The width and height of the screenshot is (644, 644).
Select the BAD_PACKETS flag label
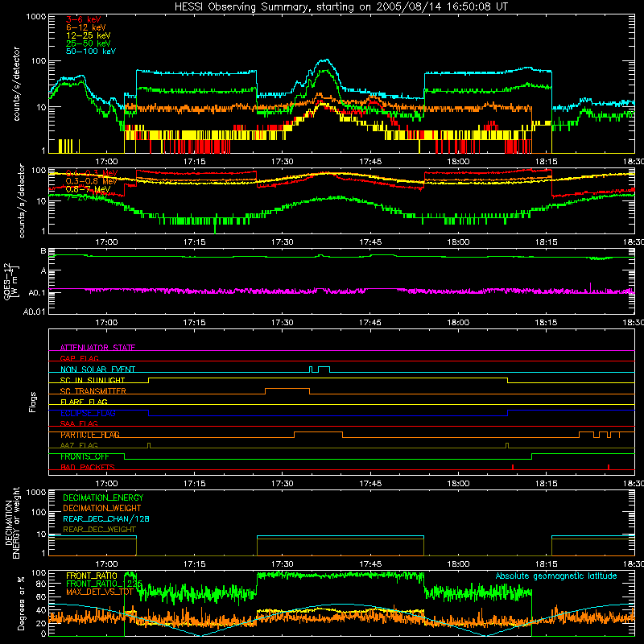[88, 467]
